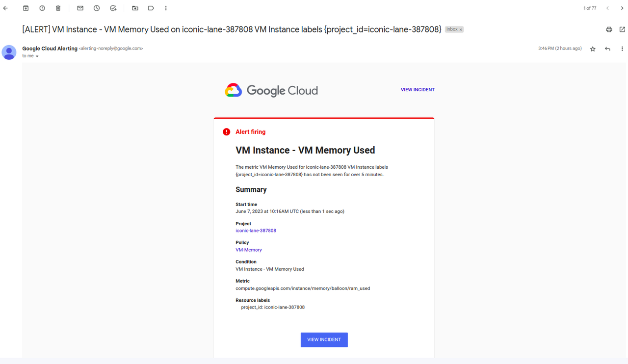Click the sender's avatar icon
The width and height of the screenshot is (628, 364).
tap(9, 52)
